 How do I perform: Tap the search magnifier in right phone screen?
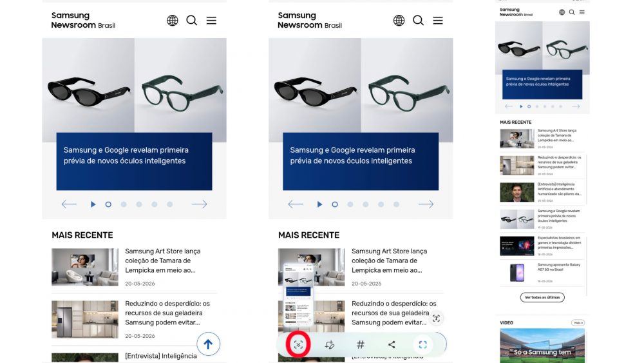(572, 12)
